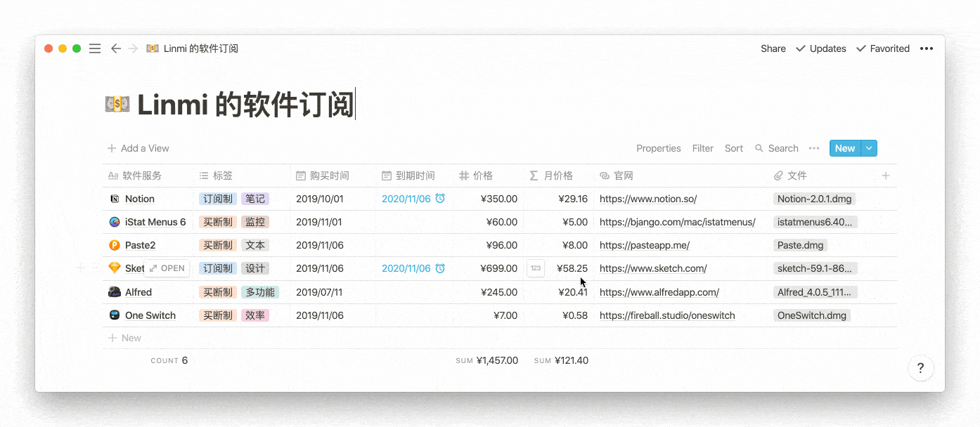
Task: Toggle the Favorited status
Action: pos(882,48)
